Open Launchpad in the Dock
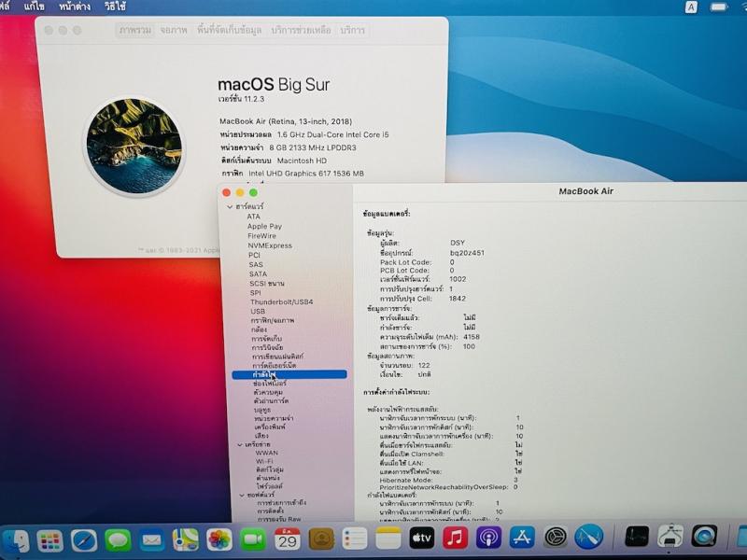Screen dimensions: 747x560 point(50,541)
